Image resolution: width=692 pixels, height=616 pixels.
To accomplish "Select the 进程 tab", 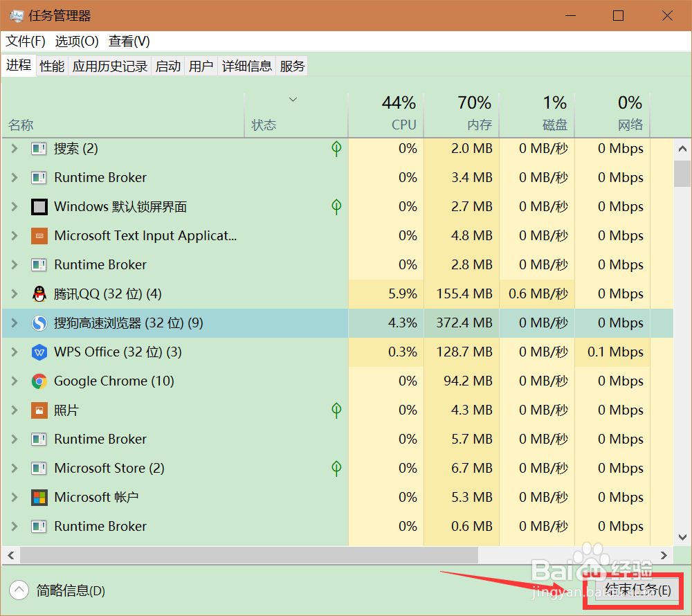I will point(19,65).
